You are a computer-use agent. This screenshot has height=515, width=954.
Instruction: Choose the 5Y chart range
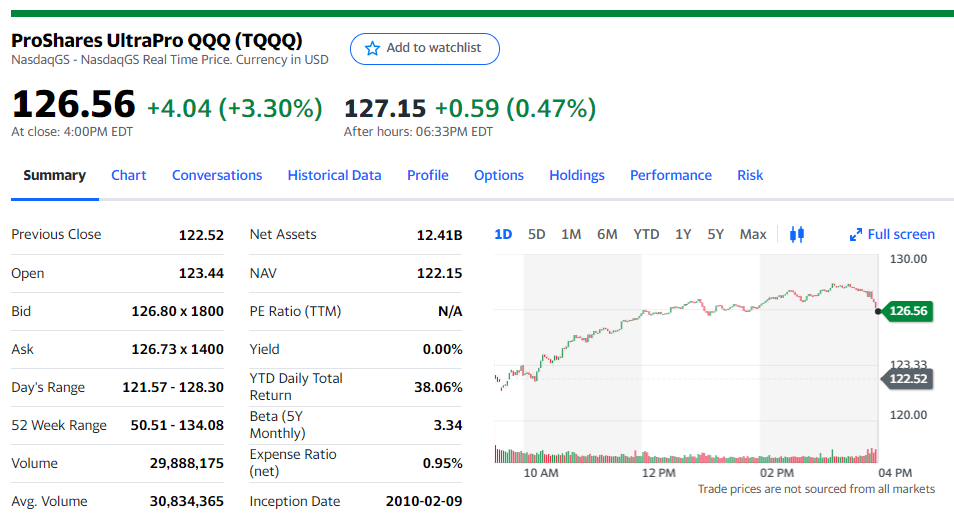[716, 234]
